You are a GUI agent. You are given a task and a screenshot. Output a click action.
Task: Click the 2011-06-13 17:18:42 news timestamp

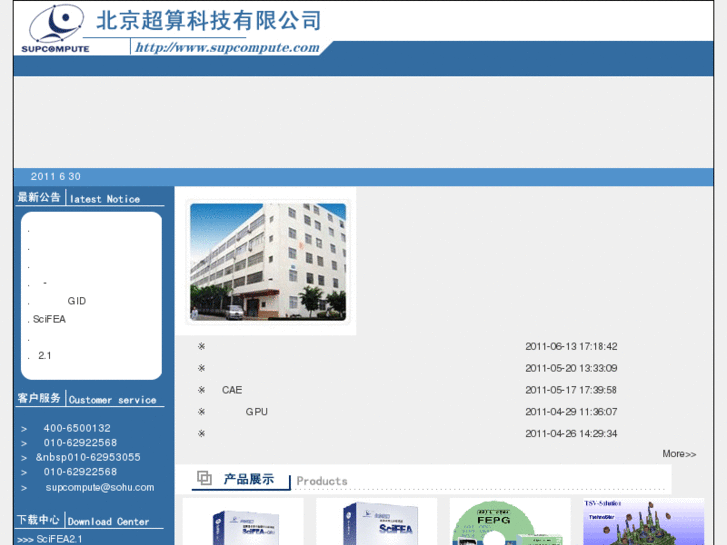click(x=571, y=346)
